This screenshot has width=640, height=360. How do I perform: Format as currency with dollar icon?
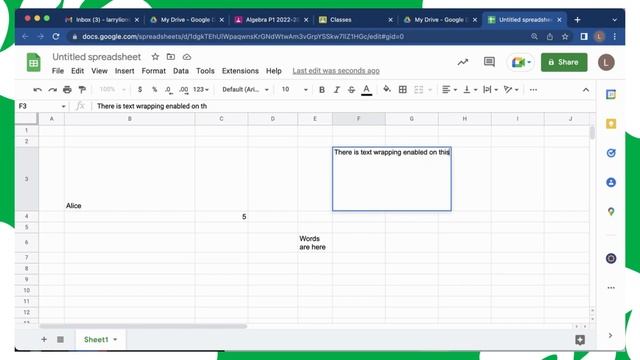click(140, 89)
